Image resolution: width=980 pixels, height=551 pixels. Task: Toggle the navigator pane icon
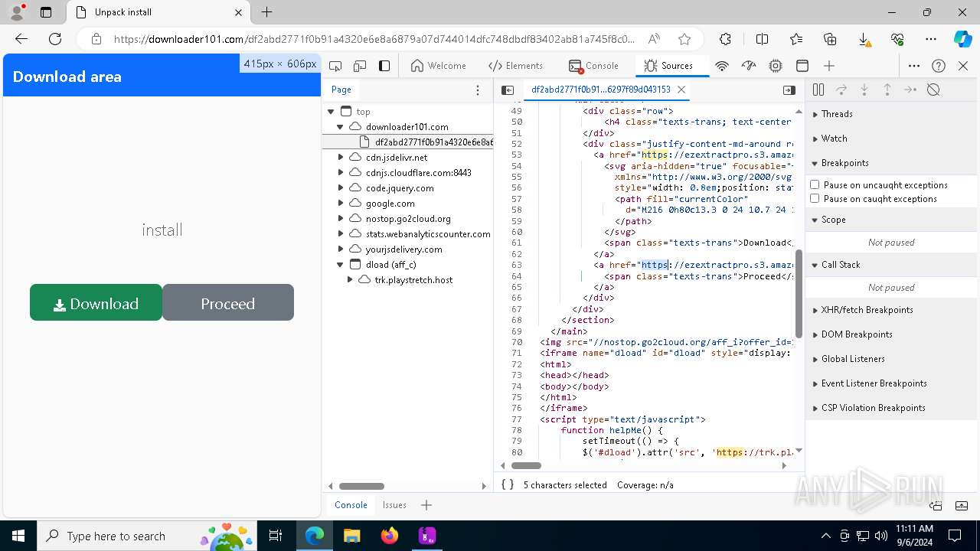click(x=508, y=90)
